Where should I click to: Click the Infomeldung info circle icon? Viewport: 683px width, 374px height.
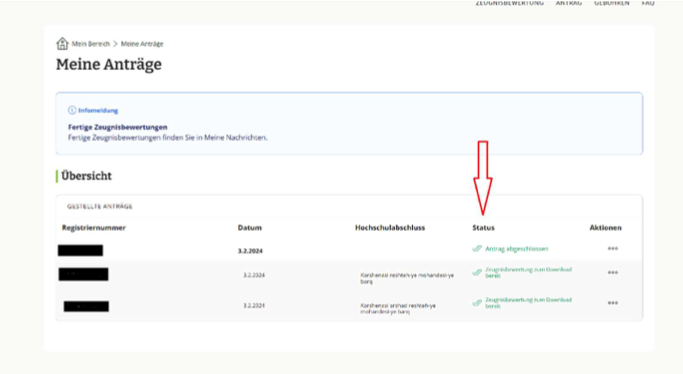click(72, 111)
